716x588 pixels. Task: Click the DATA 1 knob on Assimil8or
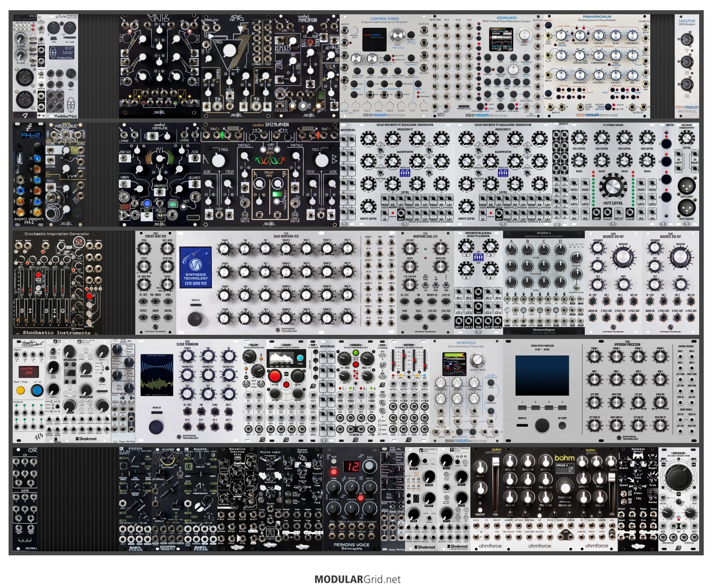(x=524, y=36)
